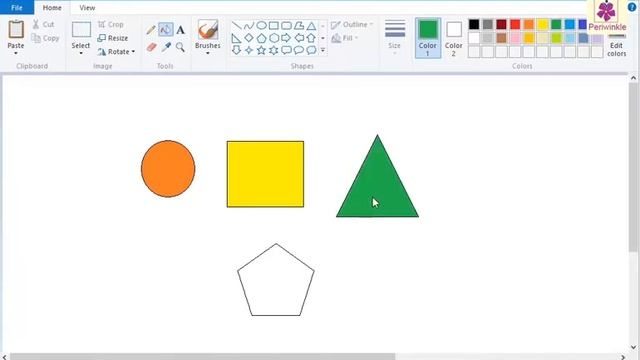640x360 pixels.
Task: Open the Rotate dropdown menu
Action: [116, 52]
